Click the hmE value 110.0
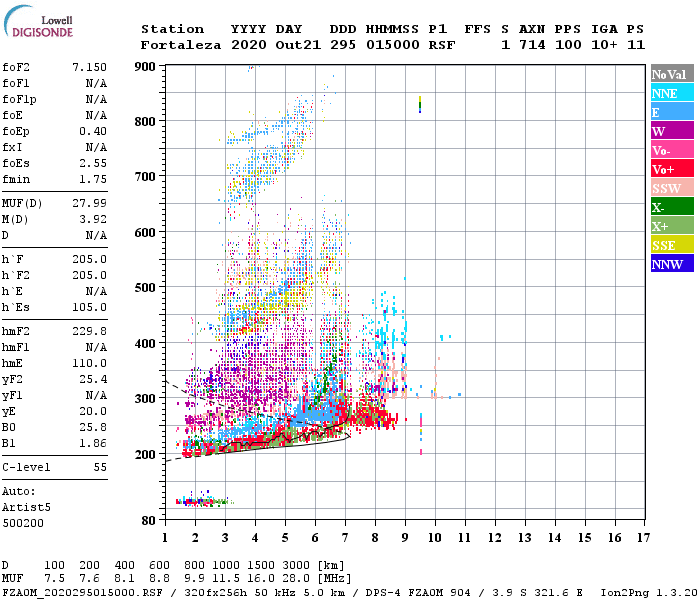This screenshot has height=600, width=700. (x=89, y=363)
